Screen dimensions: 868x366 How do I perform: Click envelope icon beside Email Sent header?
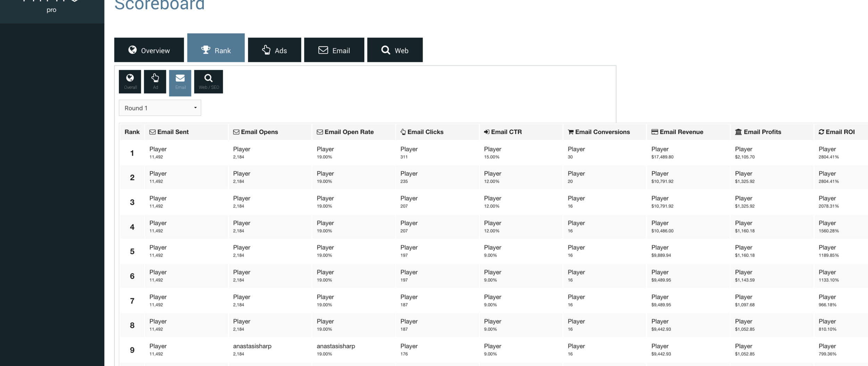pyautogui.click(x=152, y=132)
